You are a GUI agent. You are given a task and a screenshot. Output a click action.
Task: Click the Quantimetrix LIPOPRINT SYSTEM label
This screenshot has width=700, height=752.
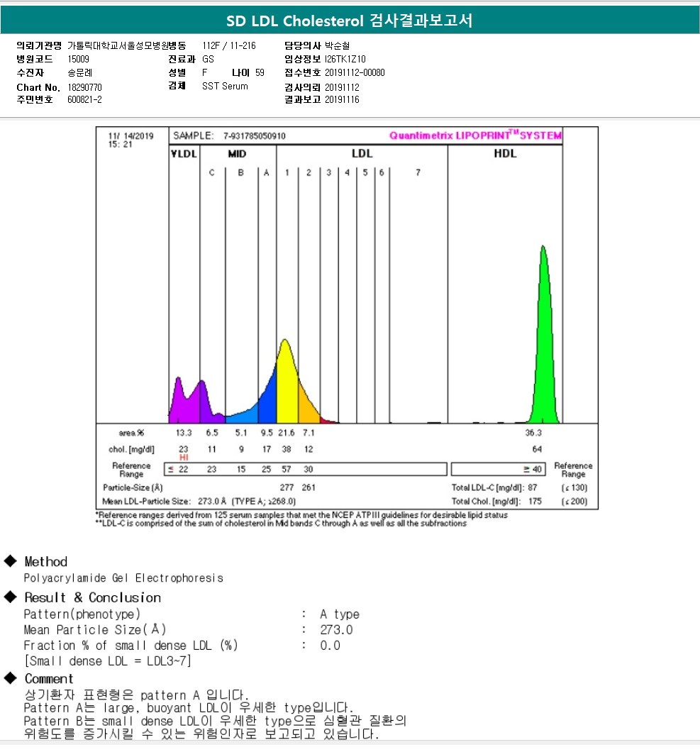click(x=475, y=136)
